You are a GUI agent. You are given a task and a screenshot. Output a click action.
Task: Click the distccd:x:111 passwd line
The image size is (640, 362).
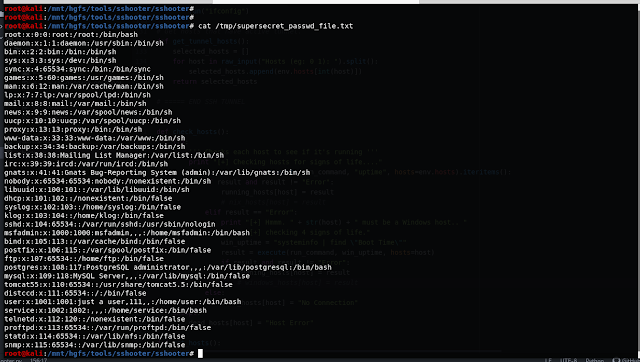(75, 293)
